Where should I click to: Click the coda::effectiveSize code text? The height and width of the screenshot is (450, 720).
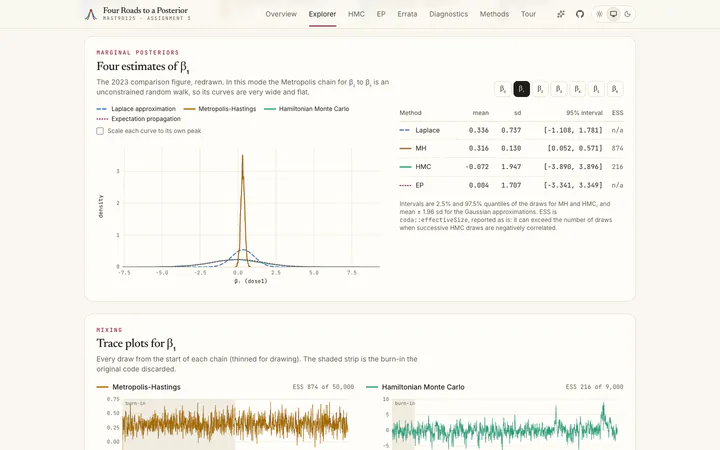[433, 220]
